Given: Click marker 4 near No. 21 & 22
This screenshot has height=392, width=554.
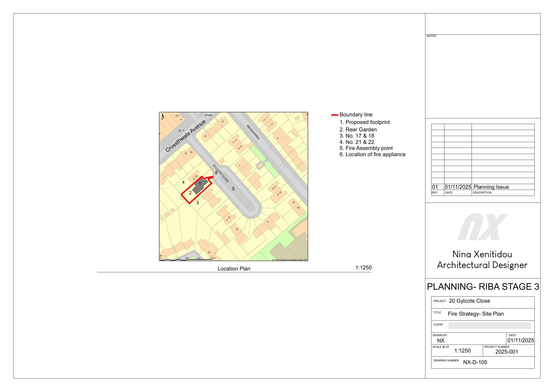Looking at the screenshot, I should (x=183, y=182).
